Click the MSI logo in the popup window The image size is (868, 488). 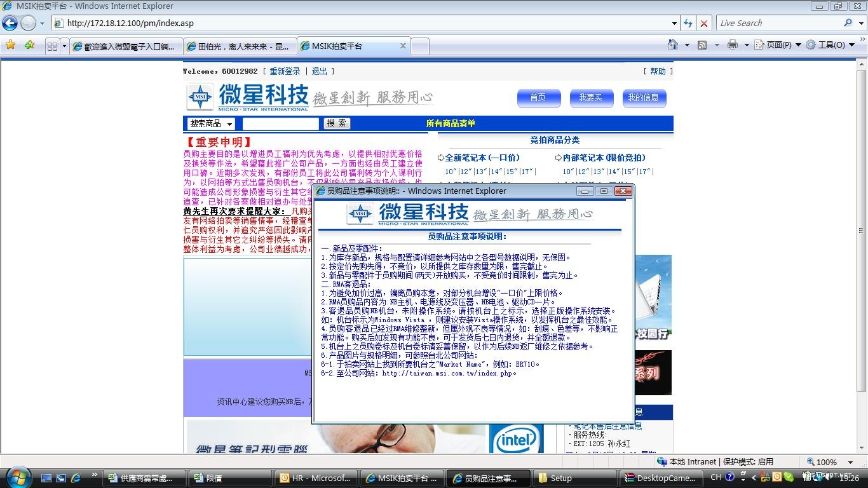360,213
